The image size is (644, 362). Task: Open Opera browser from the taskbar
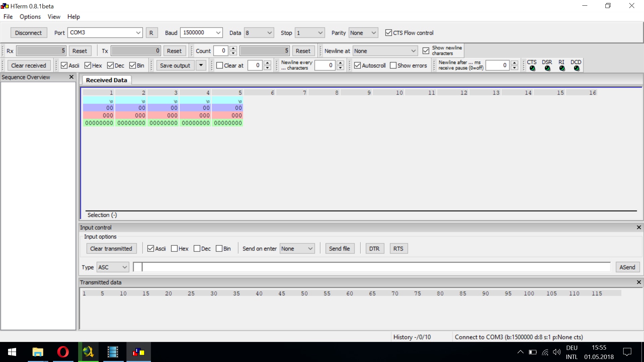tap(63, 352)
